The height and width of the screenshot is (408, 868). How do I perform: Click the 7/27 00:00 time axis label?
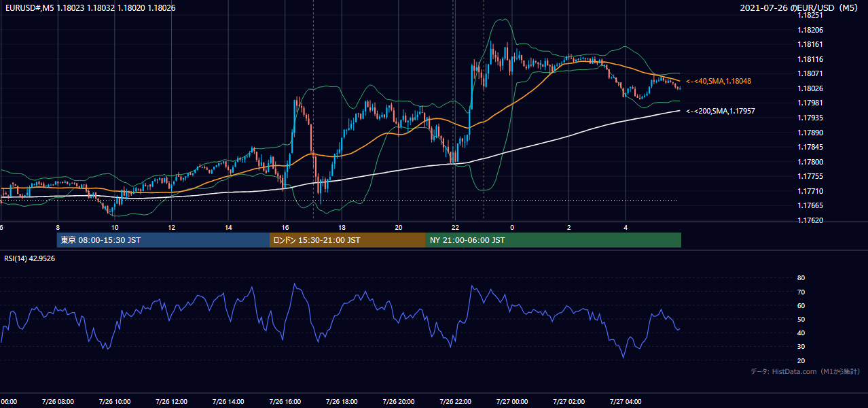point(512,401)
